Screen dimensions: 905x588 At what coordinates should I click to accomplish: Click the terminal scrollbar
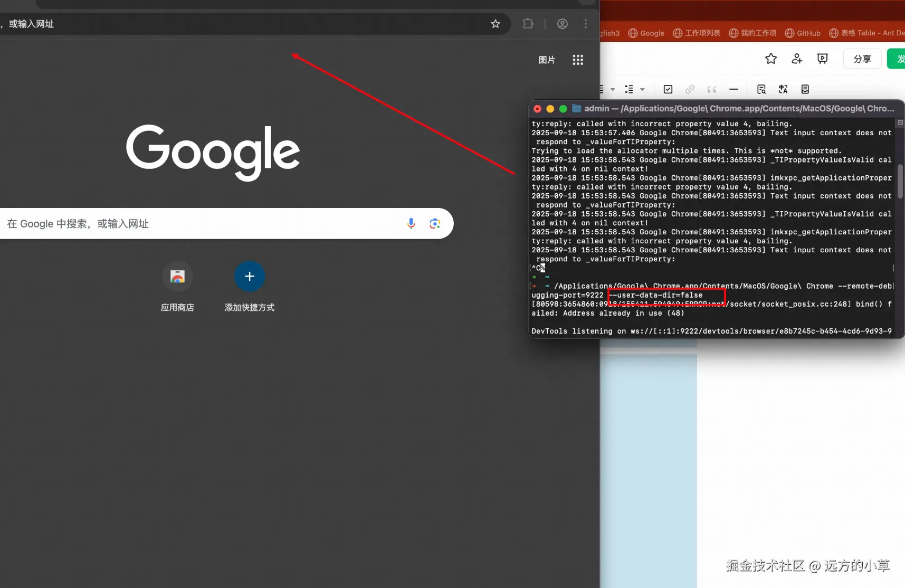(x=900, y=182)
